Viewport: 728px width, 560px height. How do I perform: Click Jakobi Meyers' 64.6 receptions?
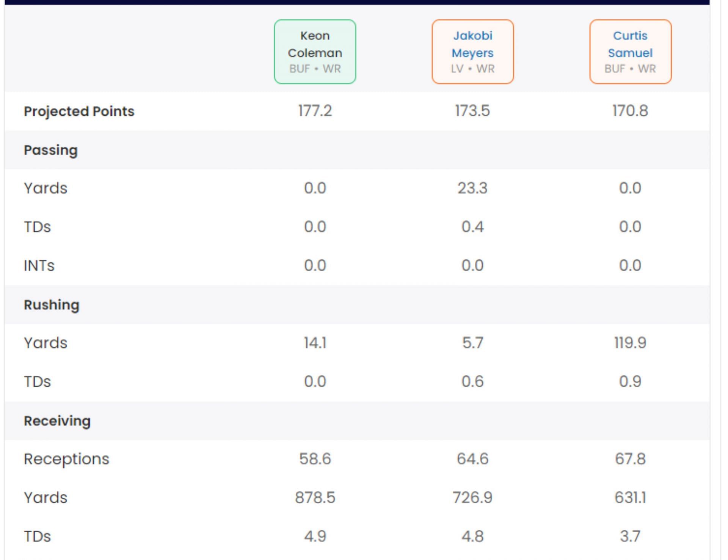click(x=472, y=459)
